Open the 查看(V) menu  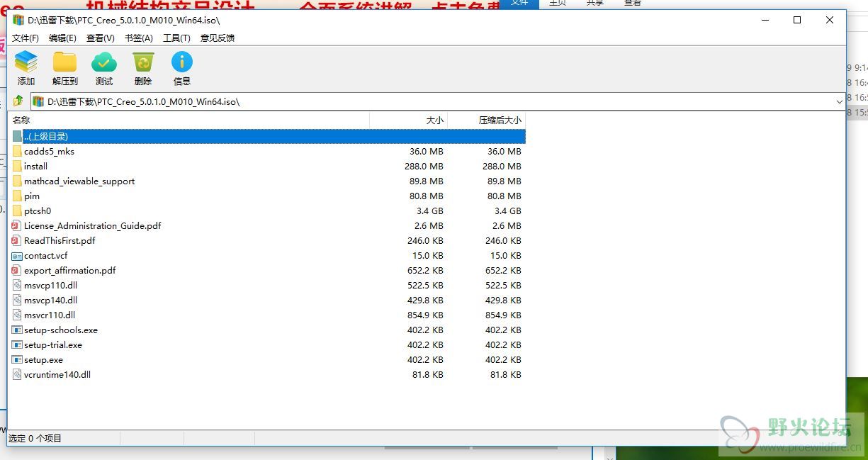pyautogui.click(x=101, y=38)
